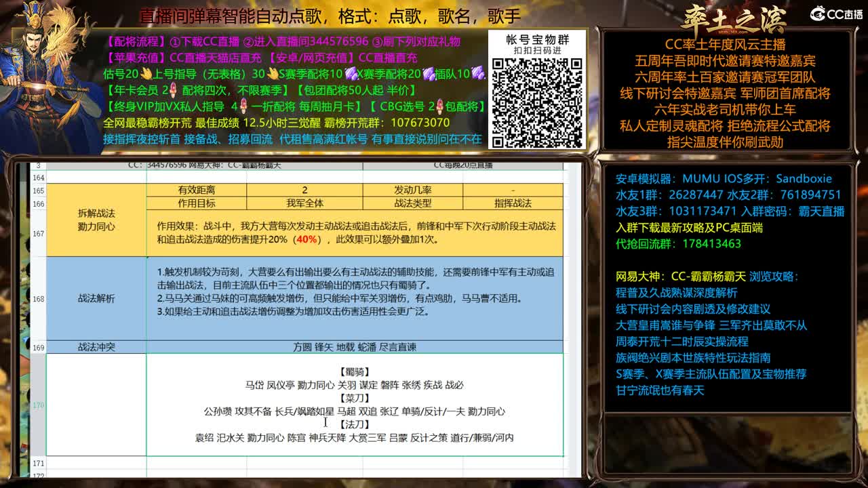
Task: Click the 发动几率 cell
Action: [x=413, y=190]
